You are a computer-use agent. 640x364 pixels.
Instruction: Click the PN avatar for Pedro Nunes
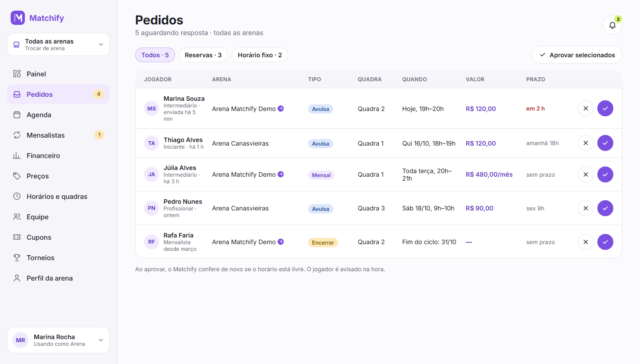pos(152,208)
